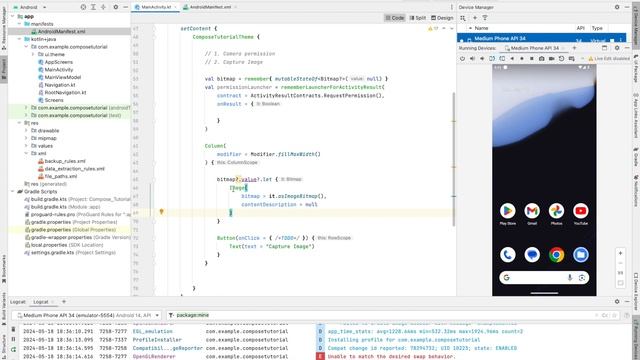The width and height of the screenshot is (640, 360).
Task: Open Gmail app on emulator
Action: 532,211
